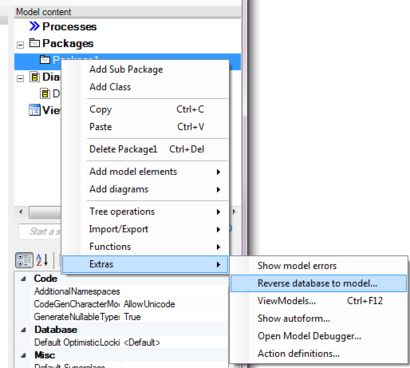This screenshot has width=410, height=368.
Task: Select the CodeGenCharacterMode property name
Action: (x=77, y=304)
